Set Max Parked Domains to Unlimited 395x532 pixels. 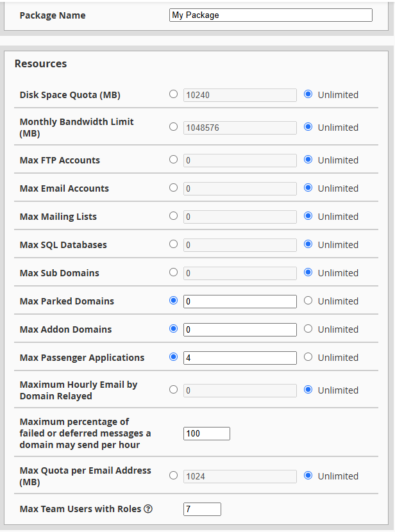[x=308, y=301]
